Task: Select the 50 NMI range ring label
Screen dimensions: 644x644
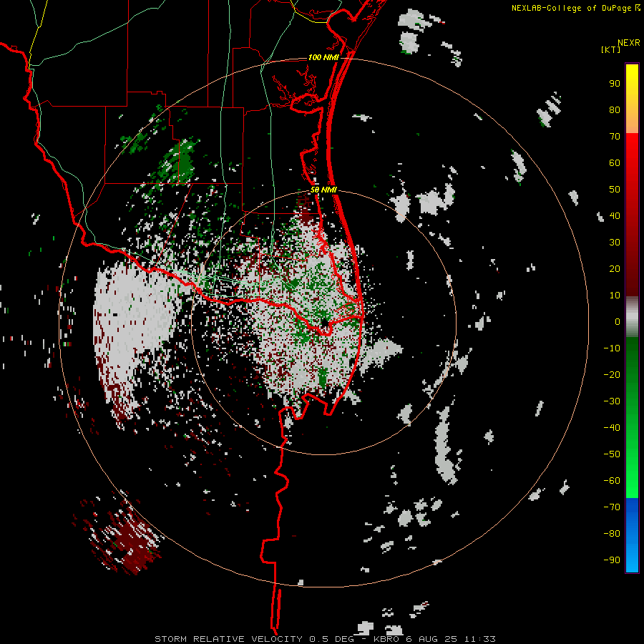Action: (323, 190)
